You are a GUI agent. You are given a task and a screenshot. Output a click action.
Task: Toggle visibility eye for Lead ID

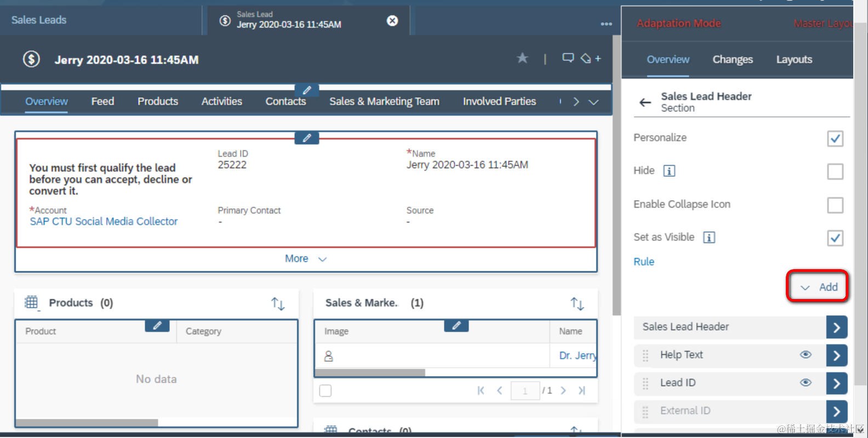coord(806,383)
